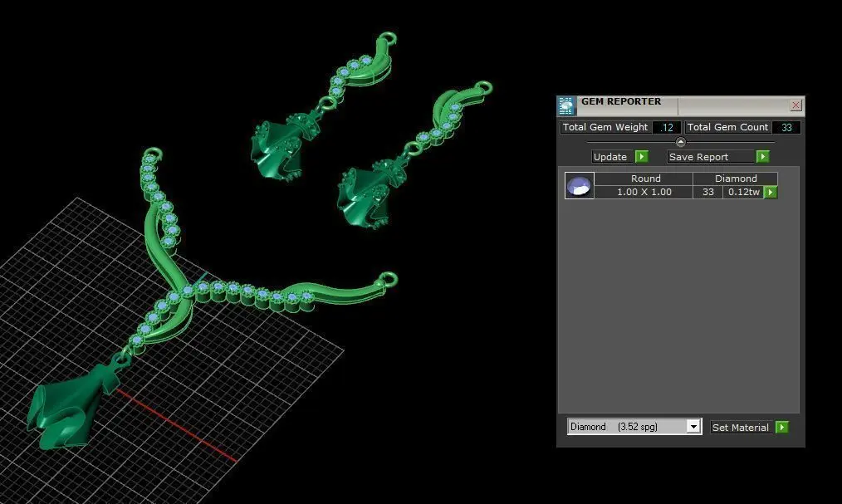Select the round diamond gem thumbnail

click(x=580, y=186)
